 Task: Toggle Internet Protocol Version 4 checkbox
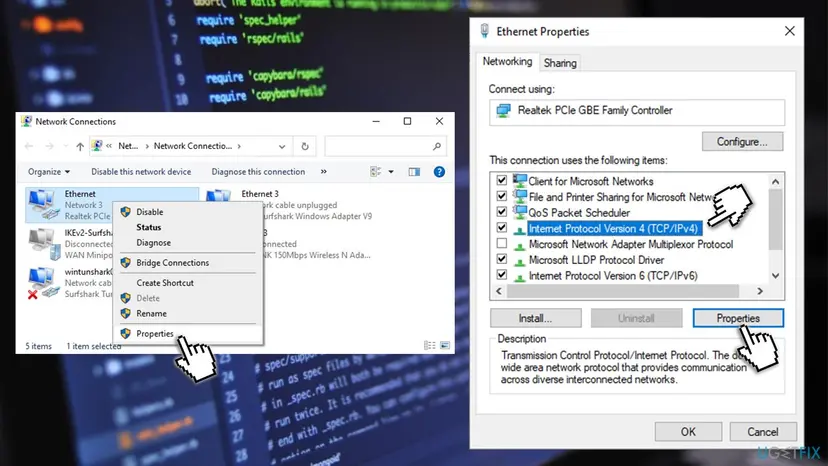[502, 228]
